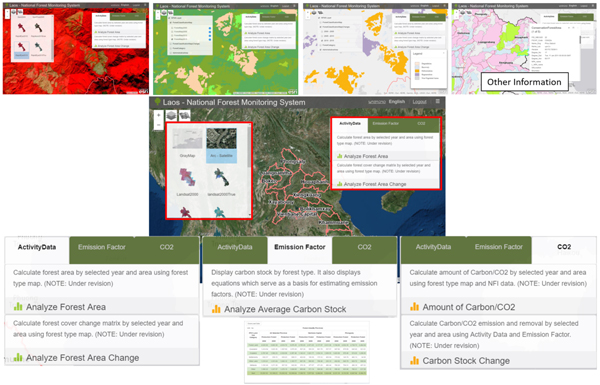Switch to the CO2 tab in the main map panel
The width and height of the screenshot is (600, 385).
tap(421, 124)
